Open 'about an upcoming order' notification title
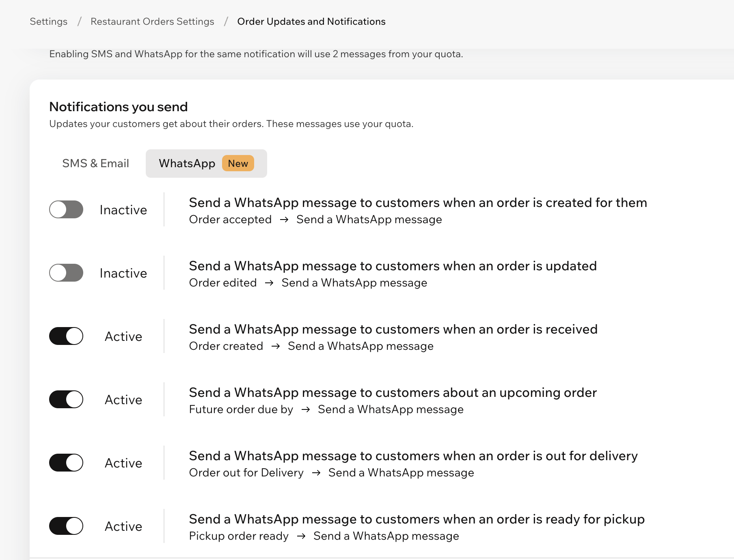This screenshot has width=734, height=560. pos(393,392)
